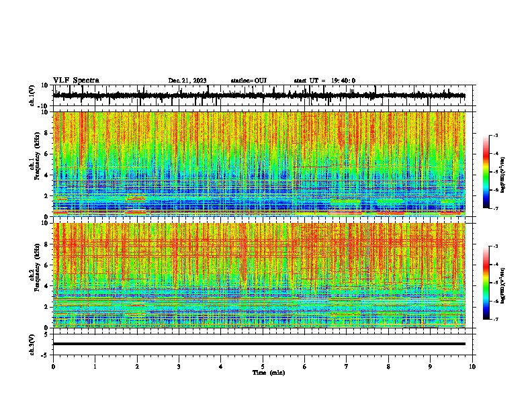This screenshot has height=411, width=532.
Task: Click the "8" minute tick on time axis
Action: pos(388,367)
